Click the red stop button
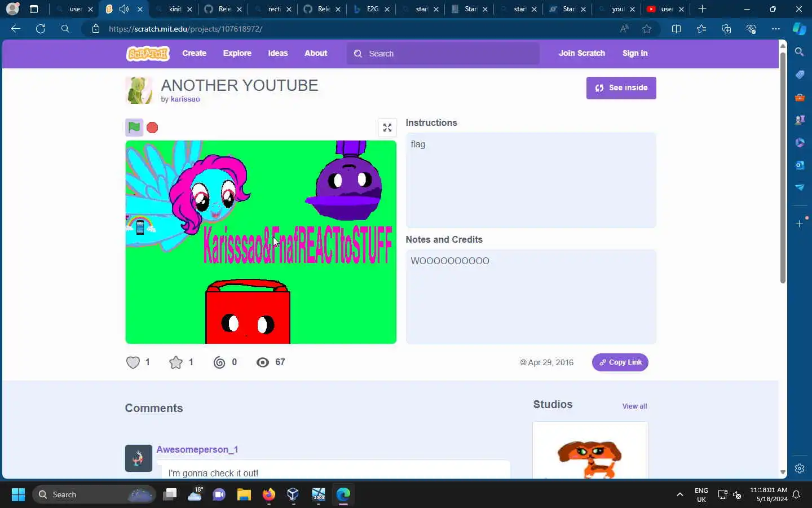This screenshot has width=812, height=508. click(152, 128)
